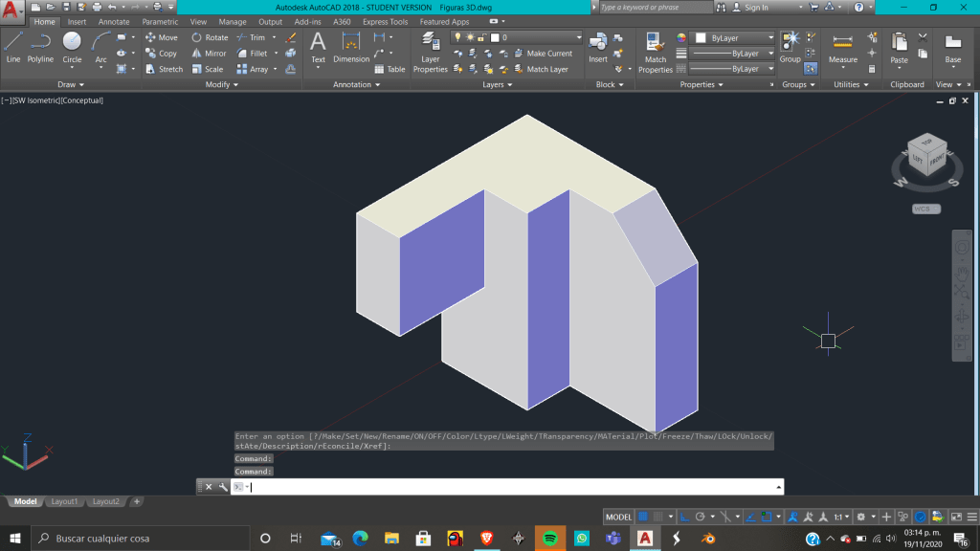This screenshot has width=980, height=551.
Task: Select the Stretch modify tool
Action: [x=164, y=69]
